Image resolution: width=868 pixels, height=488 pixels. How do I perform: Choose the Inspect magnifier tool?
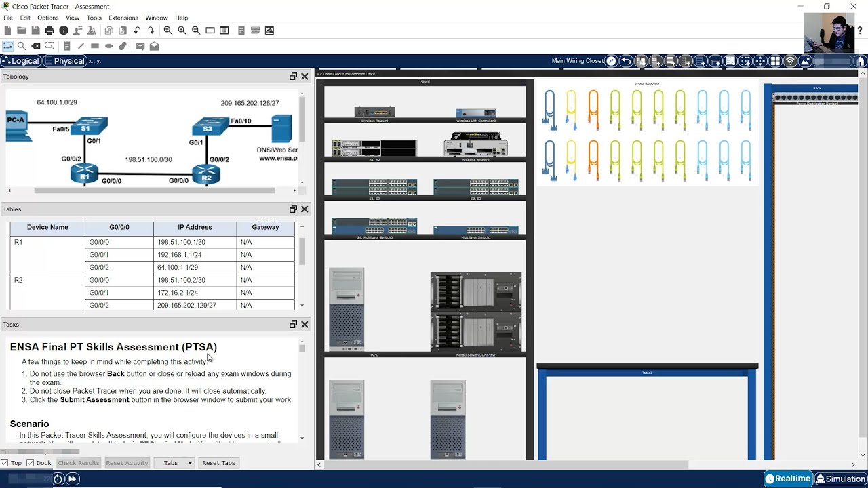click(22, 46)
